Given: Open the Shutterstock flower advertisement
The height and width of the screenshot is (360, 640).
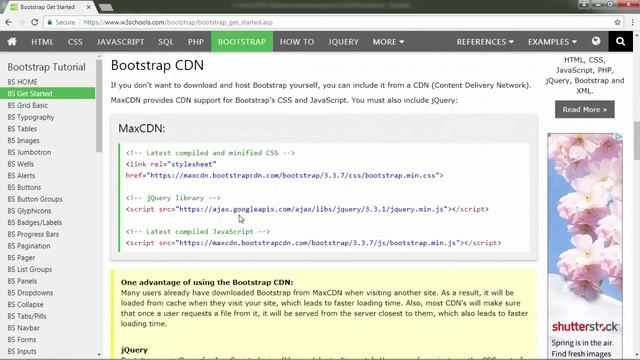Looking at the screenshot, I should point(585,246).
